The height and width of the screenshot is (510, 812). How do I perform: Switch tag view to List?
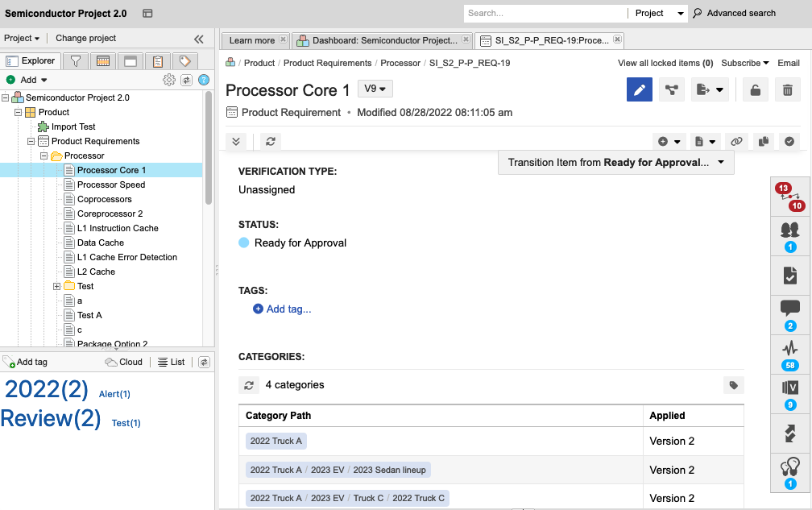tap(172, 363)
